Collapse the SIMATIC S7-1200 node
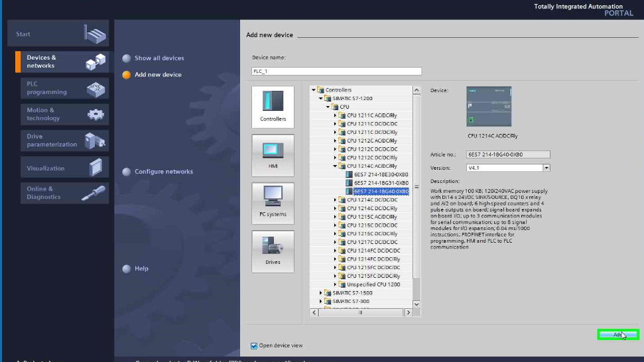644x362 pixels. tap(321, 99)
